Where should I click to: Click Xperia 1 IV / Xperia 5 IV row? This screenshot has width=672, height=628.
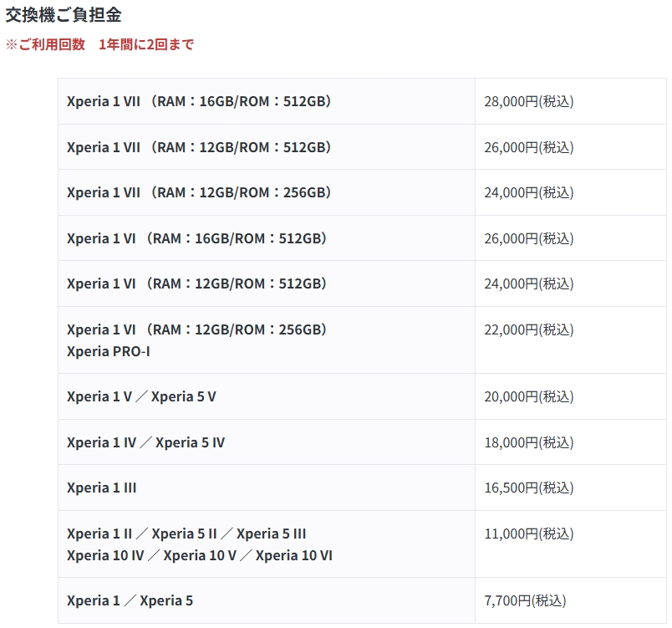coord(362,442)
